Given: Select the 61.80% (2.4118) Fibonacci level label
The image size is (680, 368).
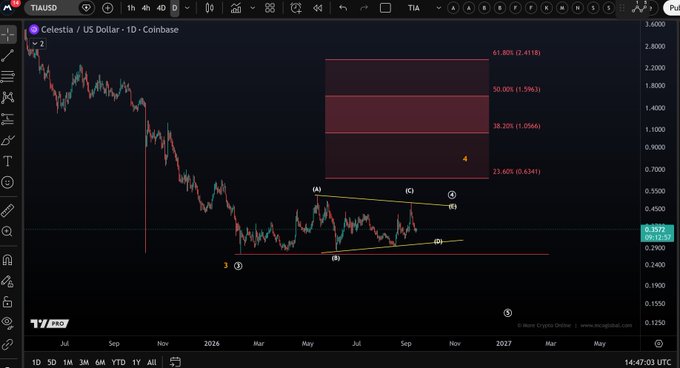Looking at the screenshot, I should [517, 53].
